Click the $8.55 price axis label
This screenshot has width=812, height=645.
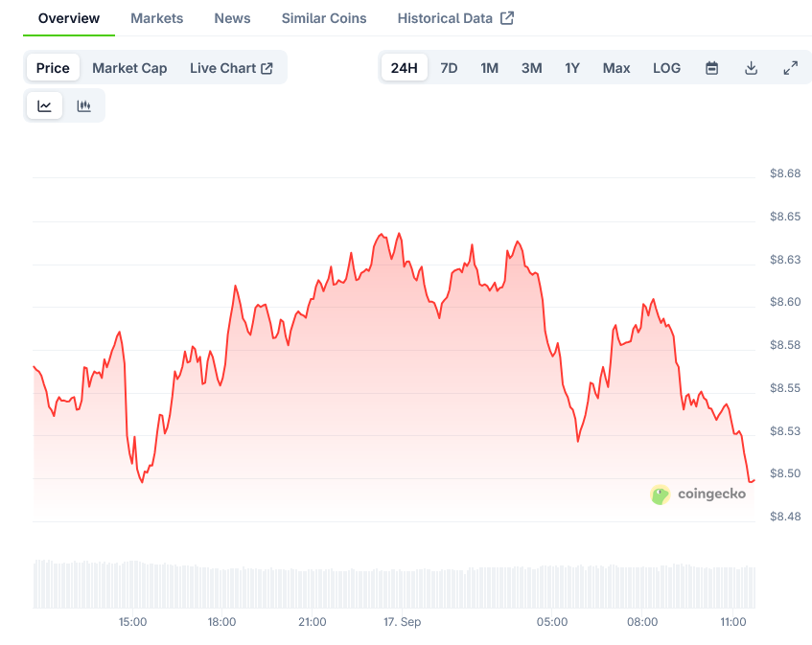pyautogui.click(x=785, y=388)
